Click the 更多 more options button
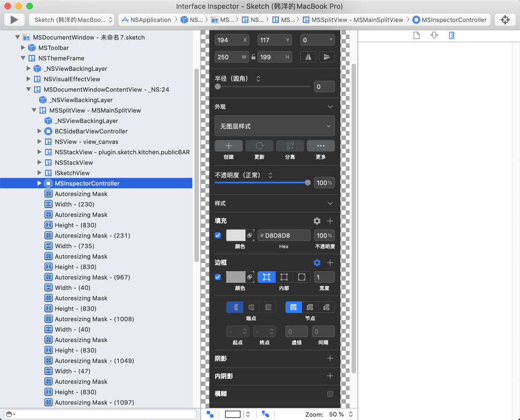 321,145
